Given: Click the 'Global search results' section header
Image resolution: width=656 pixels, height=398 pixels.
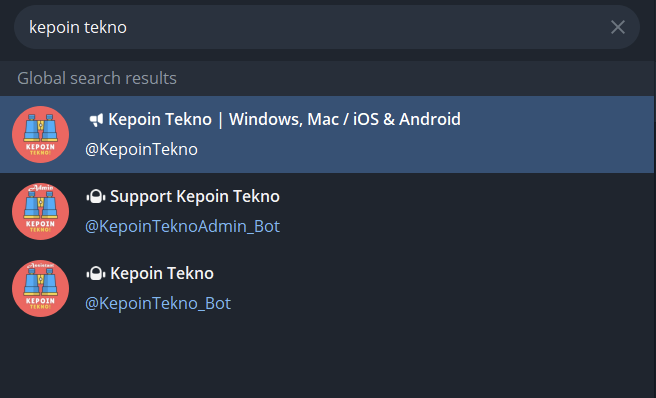Looking at the screenshot, I should pyautogui.click(x=97, y=78).
